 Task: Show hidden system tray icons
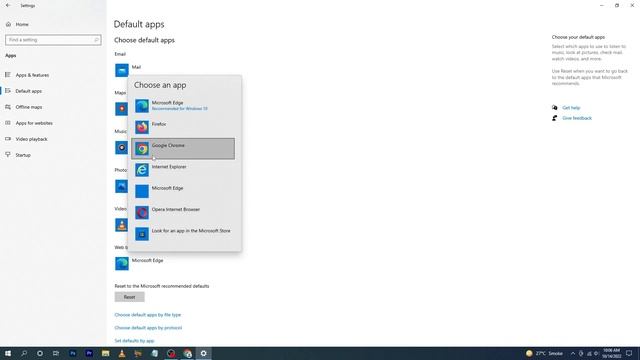(573, 353)
